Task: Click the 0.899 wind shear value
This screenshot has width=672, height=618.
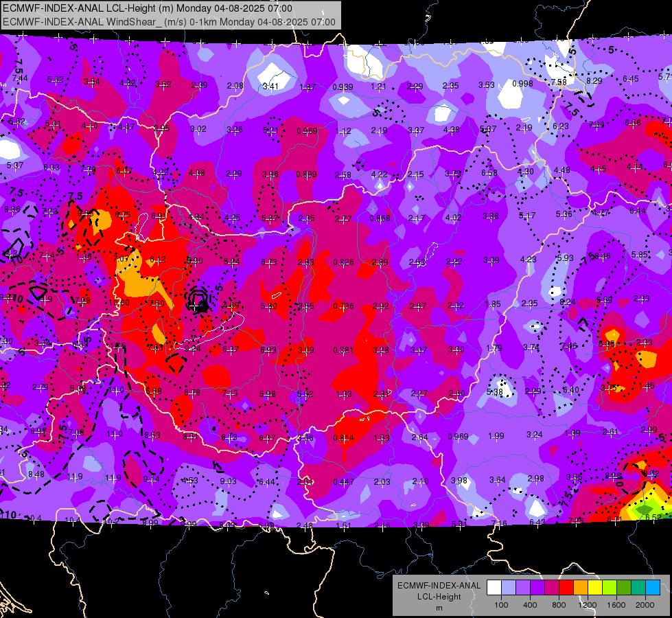Action: (306, 174)
